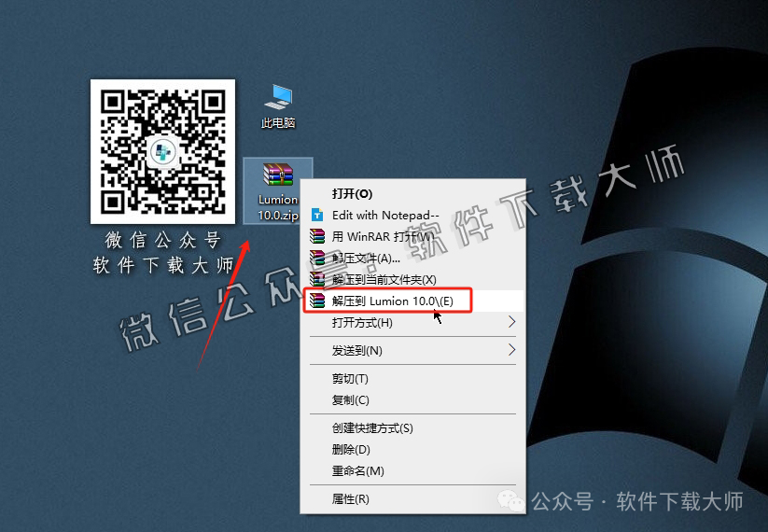Click the QR code image on desktop
This screenshot has height=532, width=768.
[x=162, y=151]
